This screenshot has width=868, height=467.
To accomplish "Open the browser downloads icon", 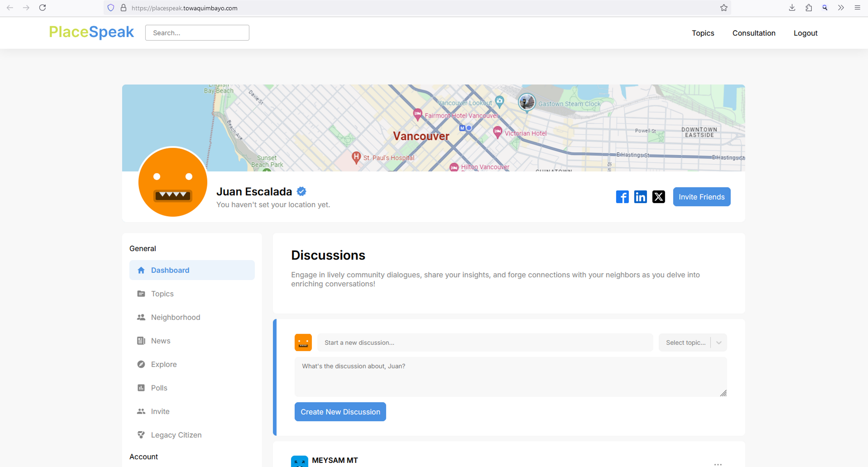I will (792, 8).
